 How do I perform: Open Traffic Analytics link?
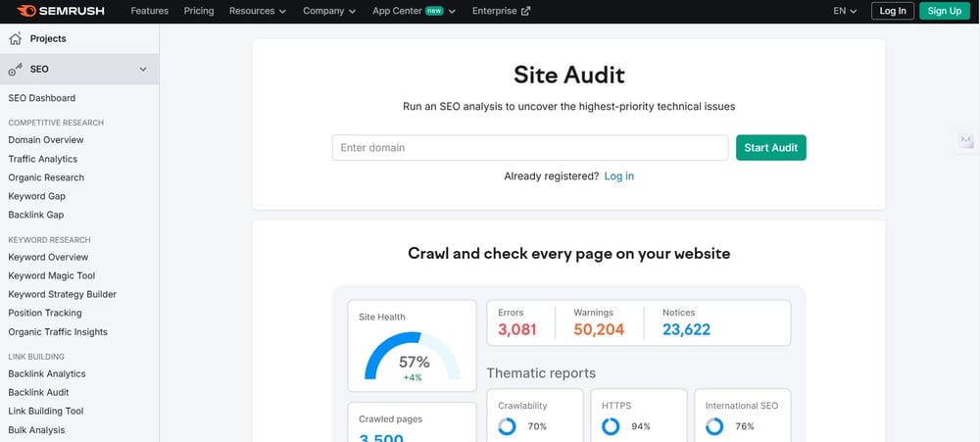(x=42, y=159)
